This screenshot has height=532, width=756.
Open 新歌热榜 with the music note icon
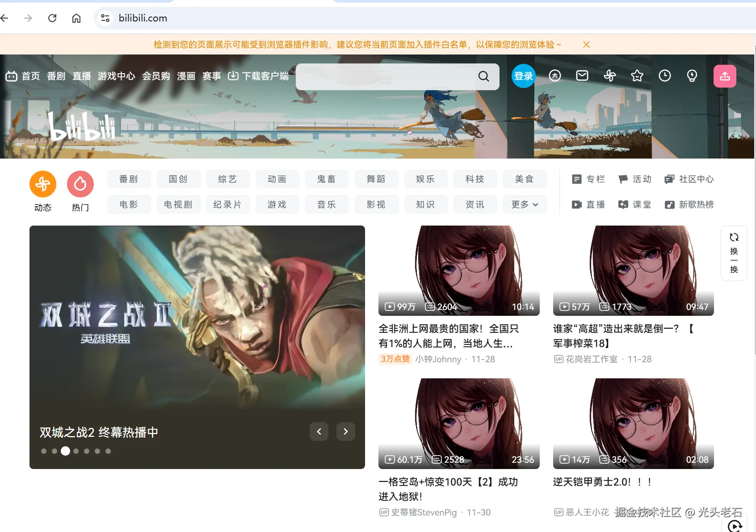[688, 205]
